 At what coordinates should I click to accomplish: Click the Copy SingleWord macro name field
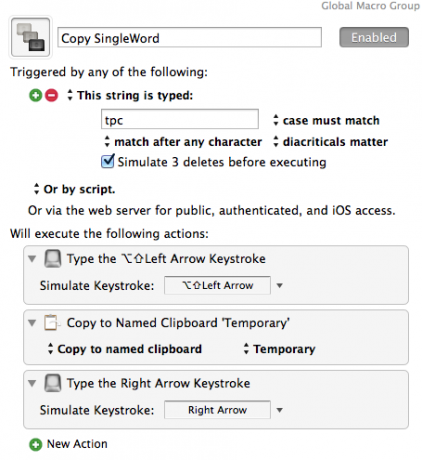click(x=189, y=37)
